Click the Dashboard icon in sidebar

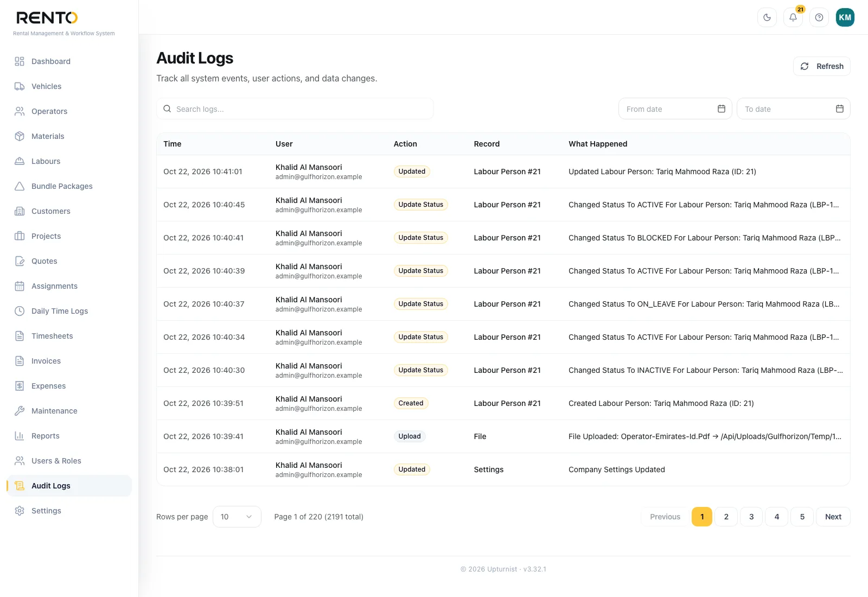tap(20, 61)
